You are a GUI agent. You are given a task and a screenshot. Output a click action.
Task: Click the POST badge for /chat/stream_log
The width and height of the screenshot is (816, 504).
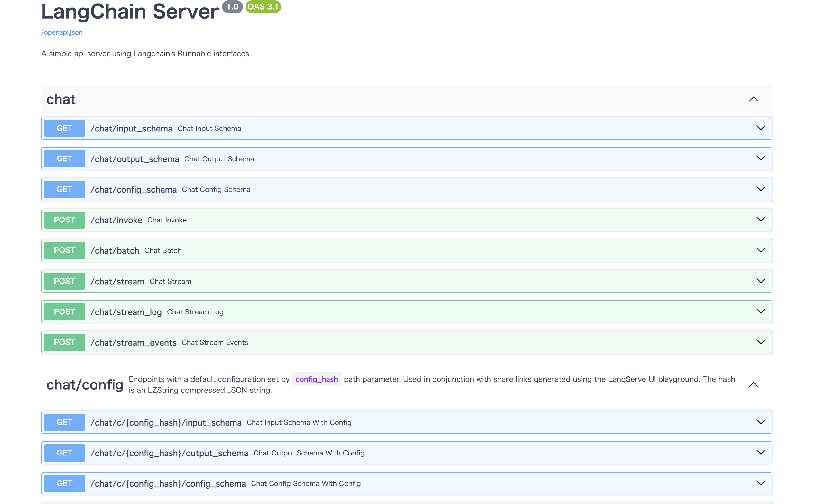pos(64,312)
